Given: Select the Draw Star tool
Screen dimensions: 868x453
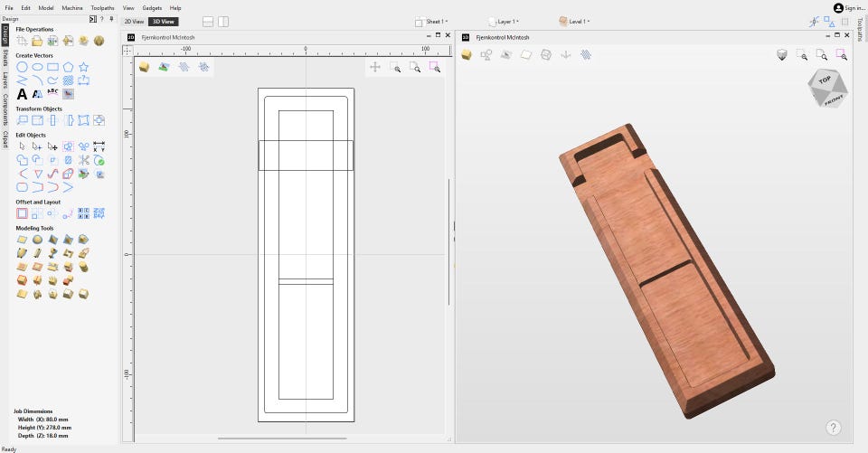Looking at the screenshot, I should [x=83, y=67].
